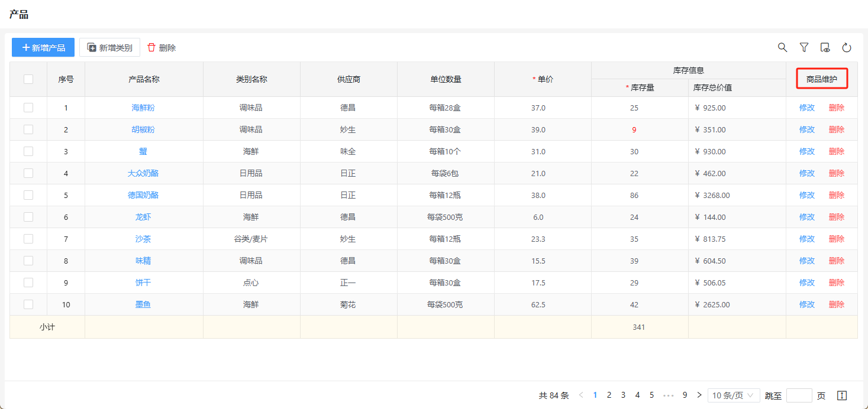Viewport: 868px width, 409px height.
Task: Click the 新增类别 button
Action: 109,47
